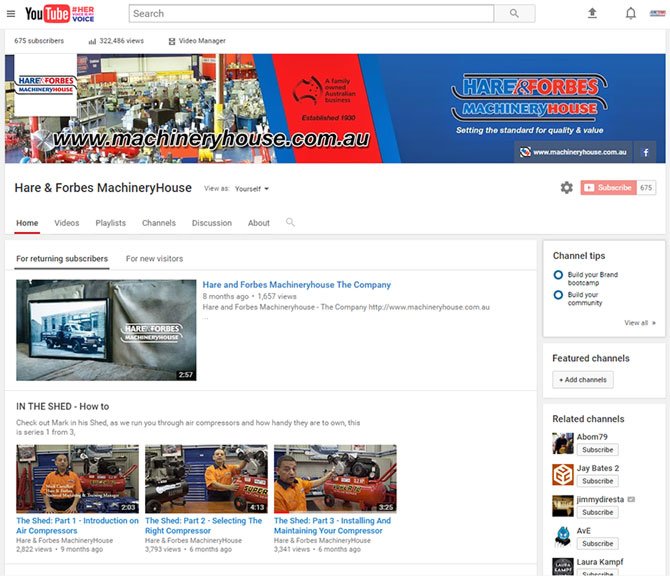This screenshot has width=670, height=576.
Task: Click the search magnifier button
Action: 514,13
